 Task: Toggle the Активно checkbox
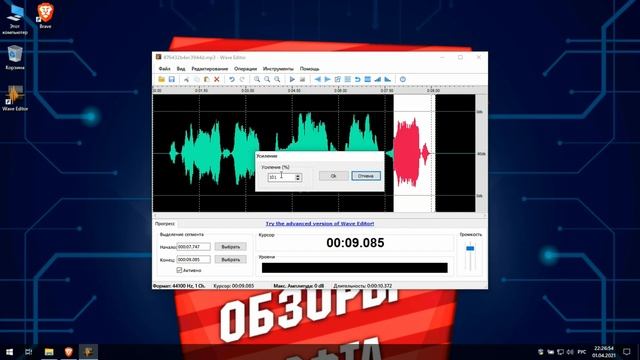coord(179,270)
